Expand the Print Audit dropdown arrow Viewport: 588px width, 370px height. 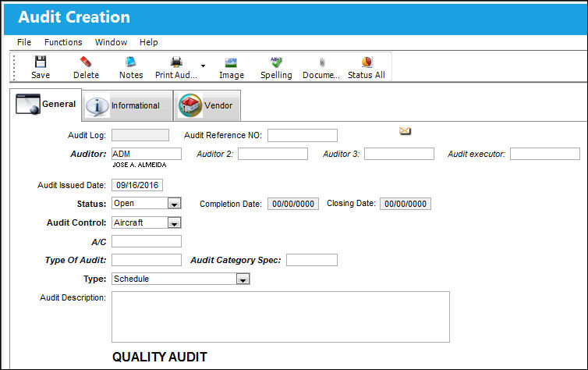(203, 66)
